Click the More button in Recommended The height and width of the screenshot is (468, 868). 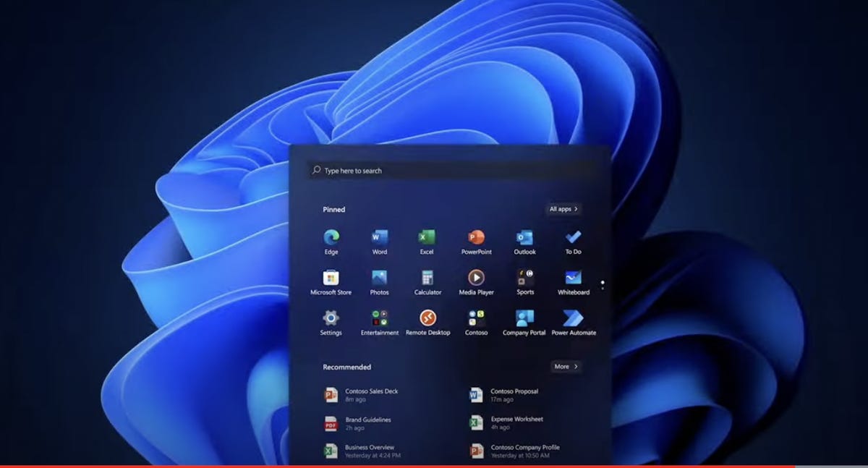[x=566, y=367]
